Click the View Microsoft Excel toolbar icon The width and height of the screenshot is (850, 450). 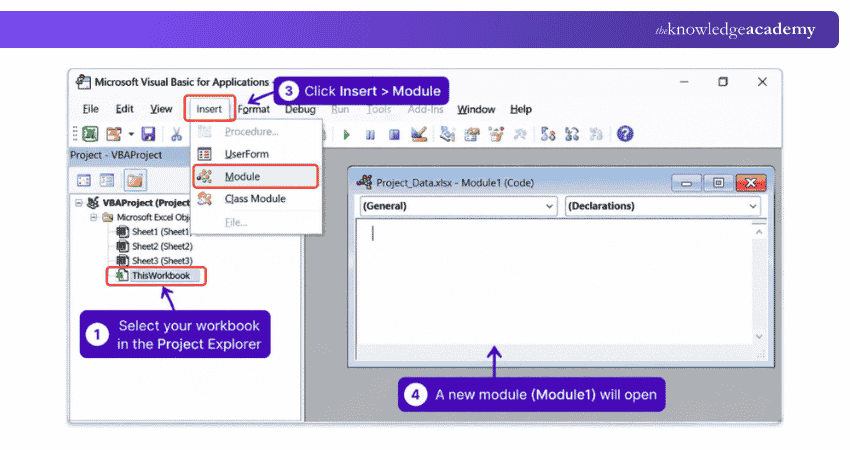[90, 134]
